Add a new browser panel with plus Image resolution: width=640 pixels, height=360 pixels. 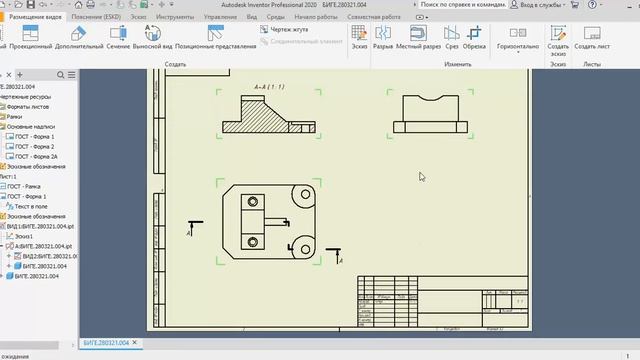pos(20,75)
